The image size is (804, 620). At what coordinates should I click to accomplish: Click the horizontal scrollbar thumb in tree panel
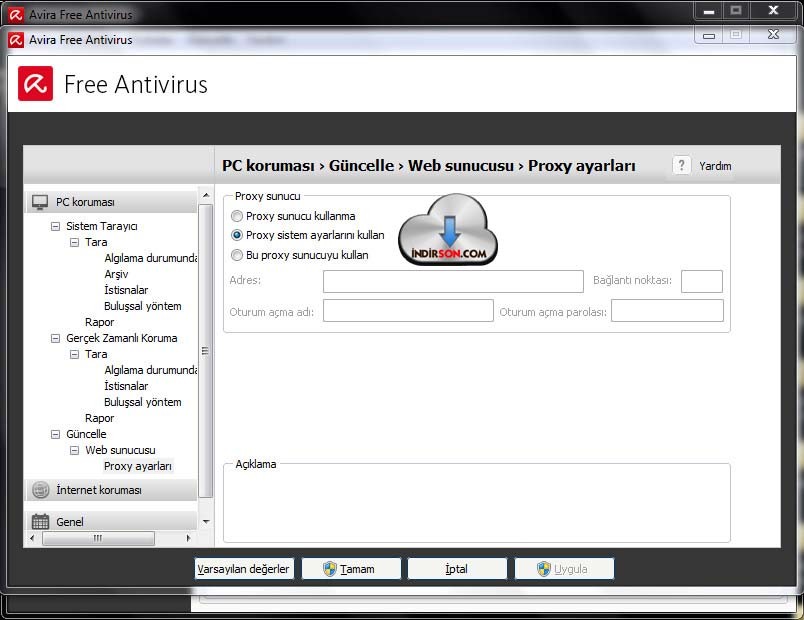(x=98, y=538)
